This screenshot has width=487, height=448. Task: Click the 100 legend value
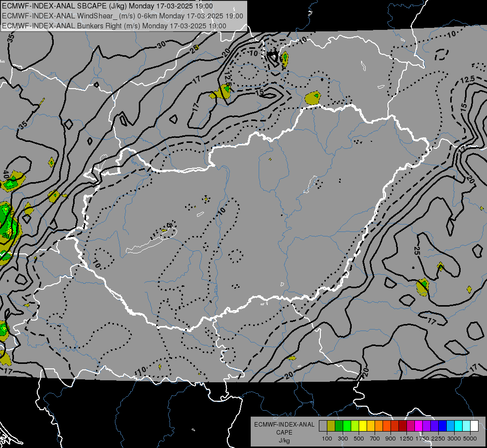click(x=327, y=439)
